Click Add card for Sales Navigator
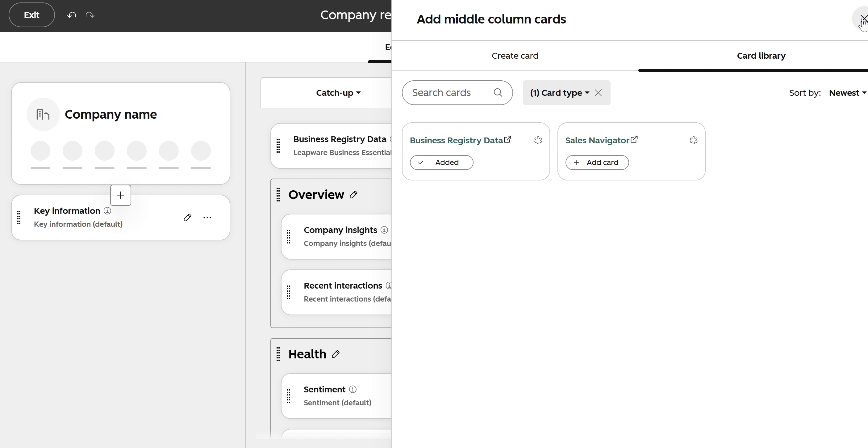Screen dimensions: 868x448 (597, 163)
